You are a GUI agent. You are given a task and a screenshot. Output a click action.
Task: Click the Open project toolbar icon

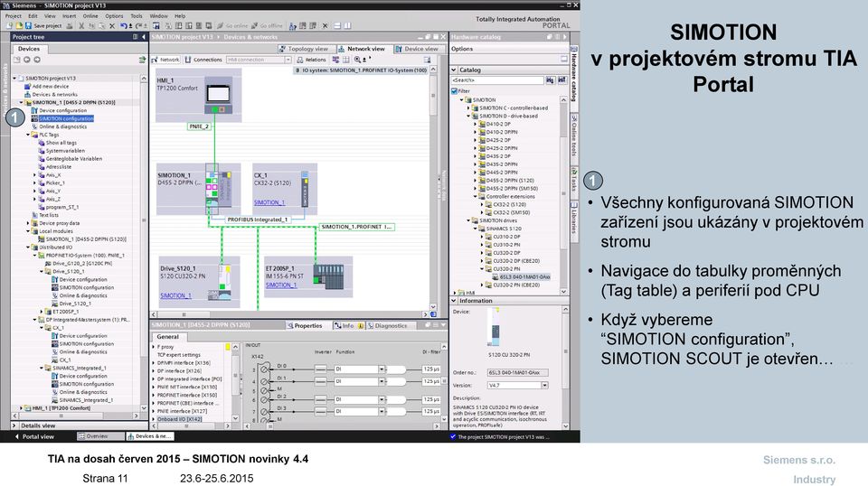[19, 25]
